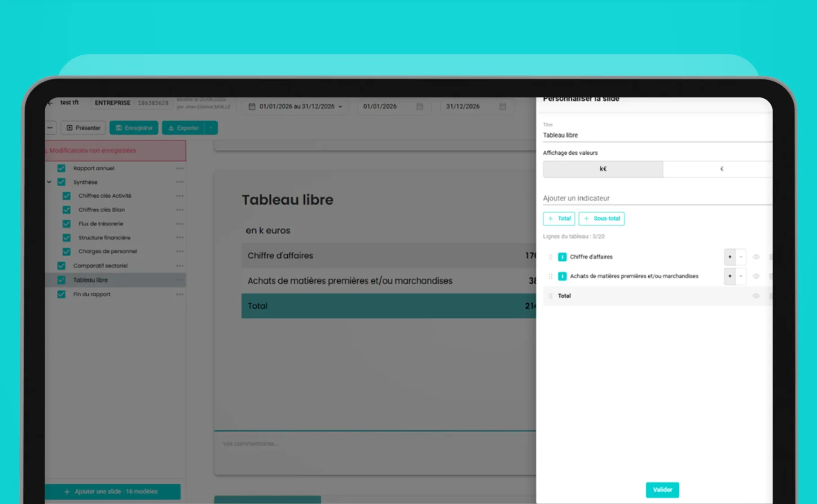Open calendar icon for 31/12/2026 field

[503, 106]
